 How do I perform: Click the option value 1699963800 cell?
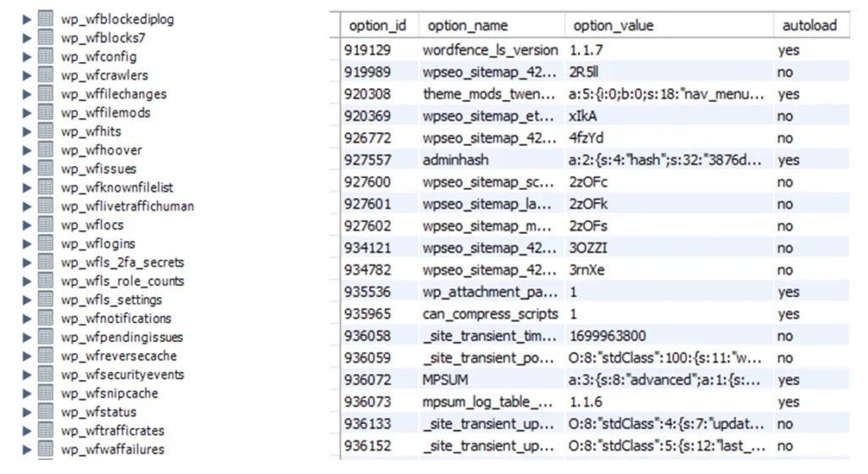(668, 336)
